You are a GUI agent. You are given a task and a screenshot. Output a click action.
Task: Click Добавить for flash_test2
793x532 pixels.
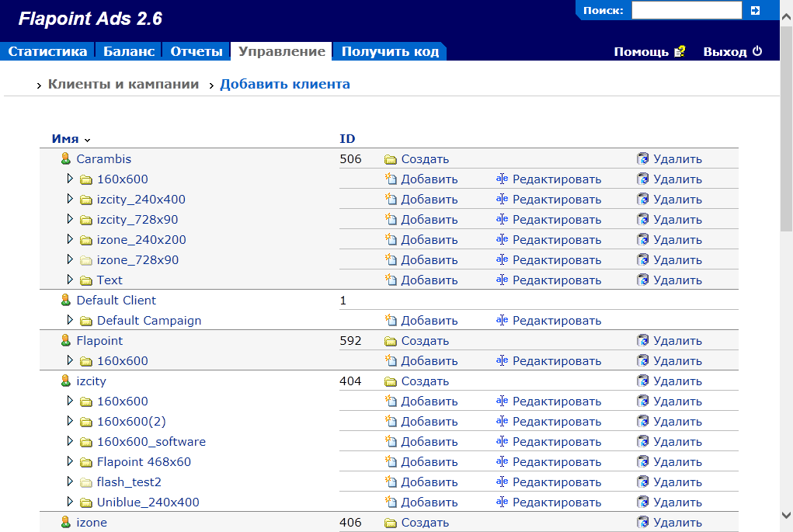(430, 482)
